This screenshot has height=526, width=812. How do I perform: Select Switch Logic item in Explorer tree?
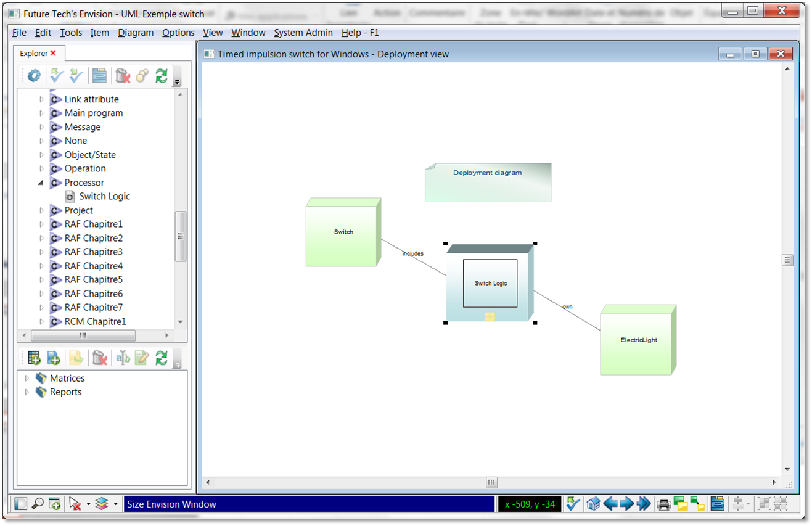coord(104,197)
